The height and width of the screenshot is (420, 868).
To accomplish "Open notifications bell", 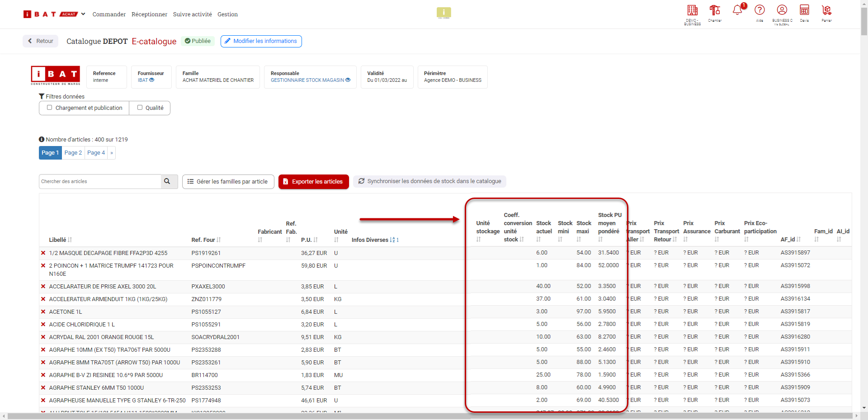I will coord(737,10).
